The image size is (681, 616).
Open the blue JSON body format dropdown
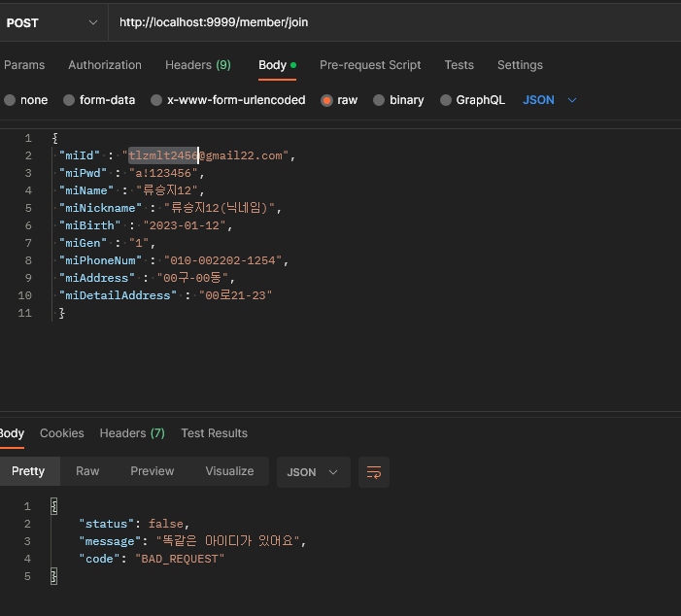(x=550, y=100)
